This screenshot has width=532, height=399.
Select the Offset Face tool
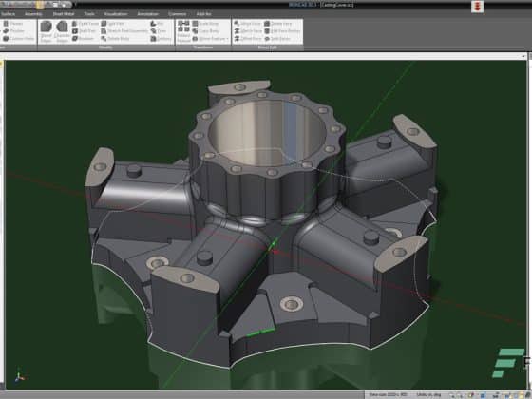coord(248,39)
